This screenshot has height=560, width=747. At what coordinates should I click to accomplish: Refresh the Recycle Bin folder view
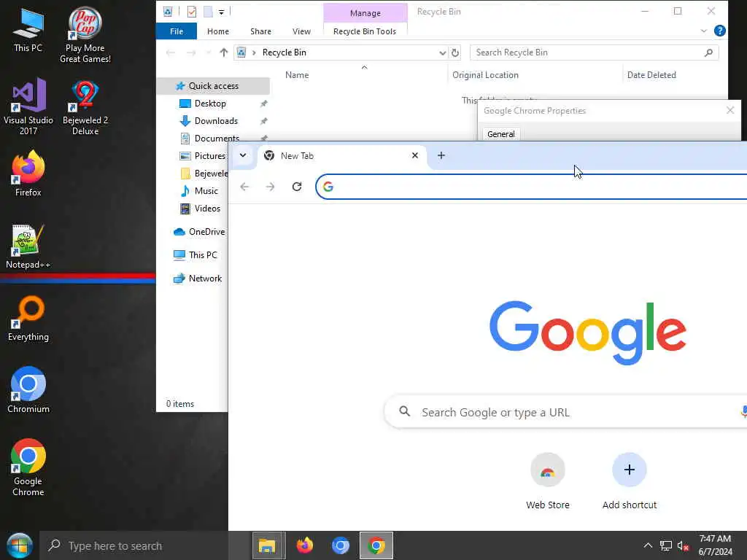point(455,52)
